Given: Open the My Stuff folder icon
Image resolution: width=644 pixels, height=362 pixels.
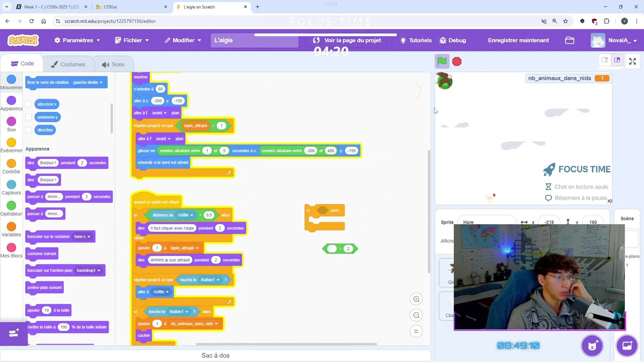Looking at the screenshot, I should pyautogui.click(x=570, y=40).
